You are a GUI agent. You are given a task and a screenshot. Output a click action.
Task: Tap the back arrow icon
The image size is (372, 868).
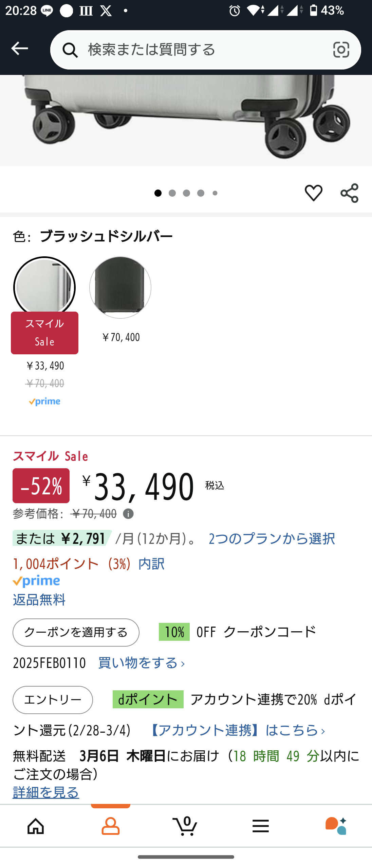(x=20, y=49)
